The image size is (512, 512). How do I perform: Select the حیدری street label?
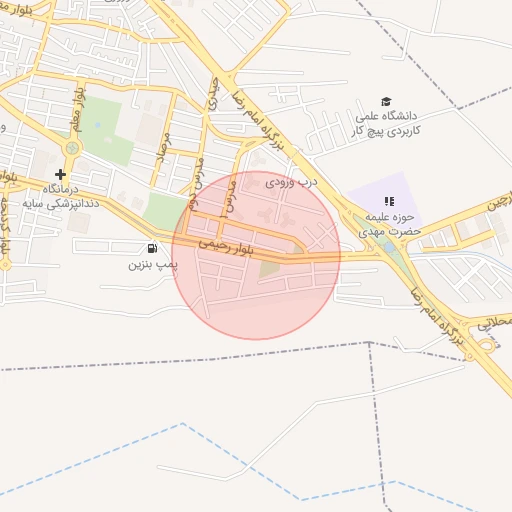coord(213,94)
